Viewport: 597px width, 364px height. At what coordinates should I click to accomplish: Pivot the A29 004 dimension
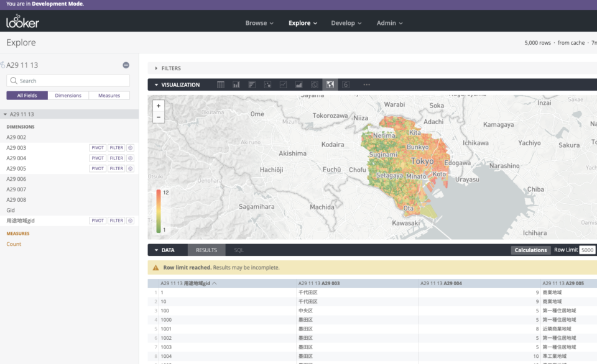tap(97, 158)
